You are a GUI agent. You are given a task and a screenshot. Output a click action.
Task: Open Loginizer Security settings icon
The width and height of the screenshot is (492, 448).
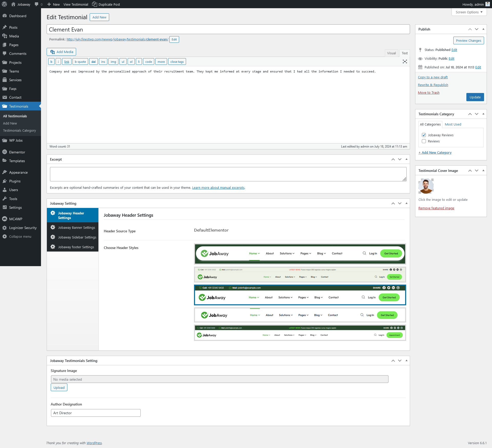5,228
